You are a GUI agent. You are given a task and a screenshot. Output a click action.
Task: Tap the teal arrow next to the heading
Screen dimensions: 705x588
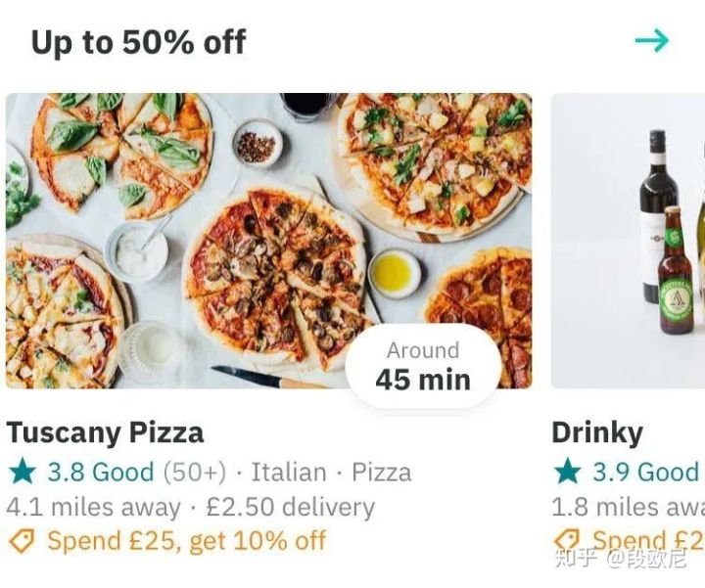pos(651,40)
